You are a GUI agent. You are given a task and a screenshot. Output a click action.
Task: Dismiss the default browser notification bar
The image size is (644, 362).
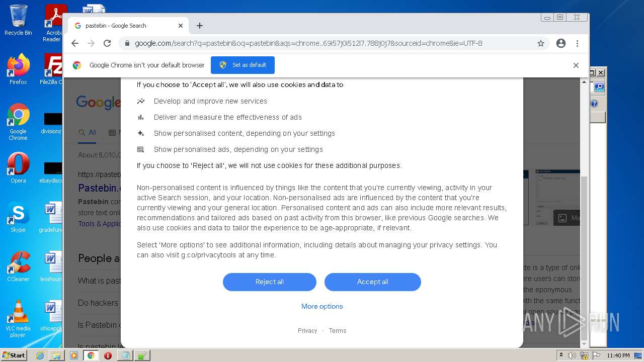(x=576, y=65)
